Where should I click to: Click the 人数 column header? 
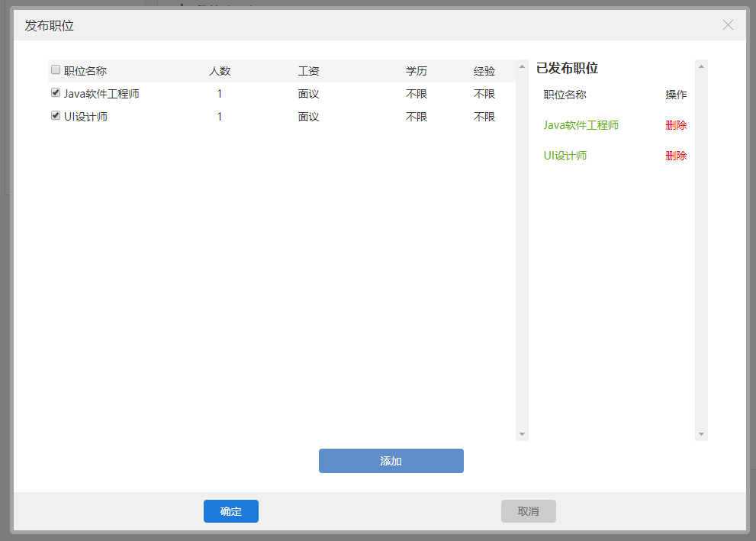pos(220,71)
